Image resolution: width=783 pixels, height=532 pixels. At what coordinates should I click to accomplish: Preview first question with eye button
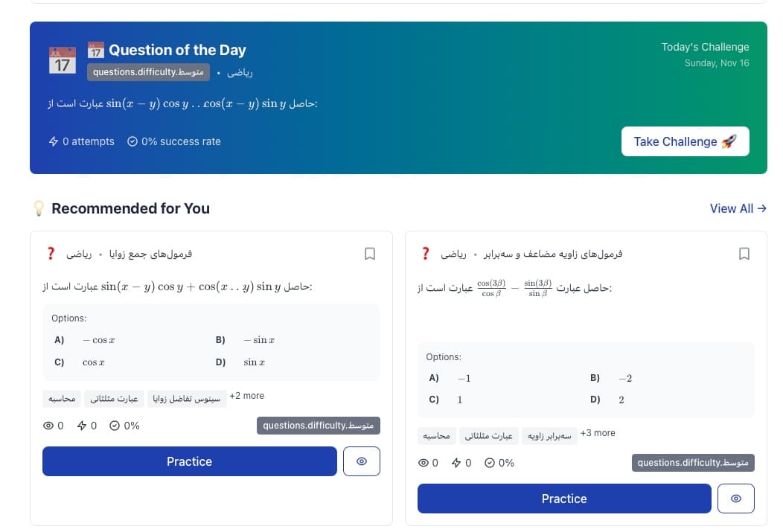click(x=362, y=461)
